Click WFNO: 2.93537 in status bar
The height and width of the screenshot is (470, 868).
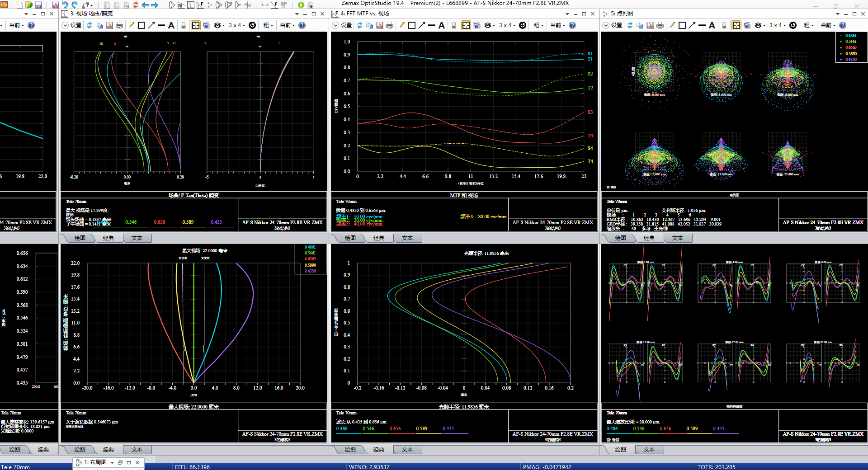coord(369,467)
